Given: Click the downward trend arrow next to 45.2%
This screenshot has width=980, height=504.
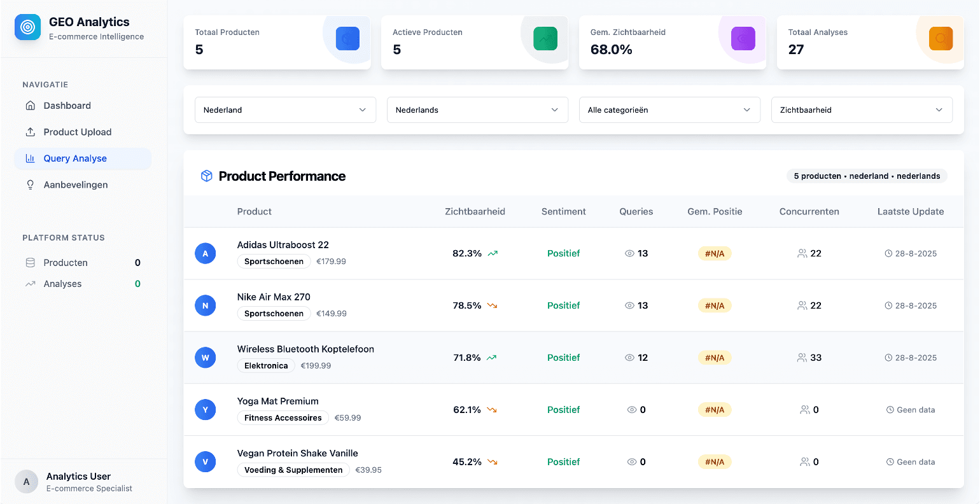Looking at the screenshot, I should pyautogui.click(x=492, y=462).
